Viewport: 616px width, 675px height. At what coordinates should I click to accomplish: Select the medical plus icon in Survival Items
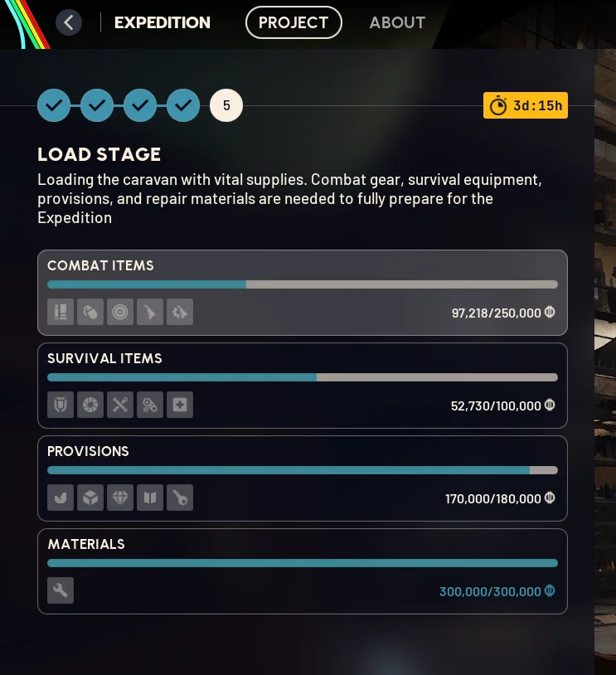tap(180, 405)
